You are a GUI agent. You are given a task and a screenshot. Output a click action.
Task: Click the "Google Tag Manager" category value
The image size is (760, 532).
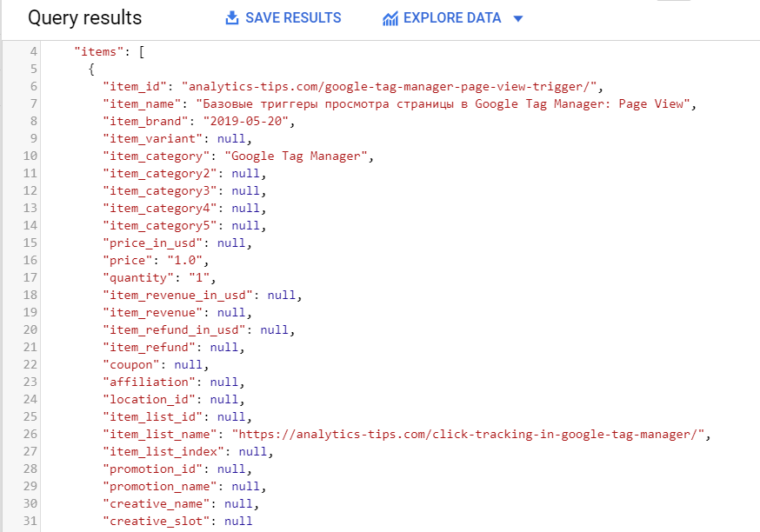click(x=296, y=156)
